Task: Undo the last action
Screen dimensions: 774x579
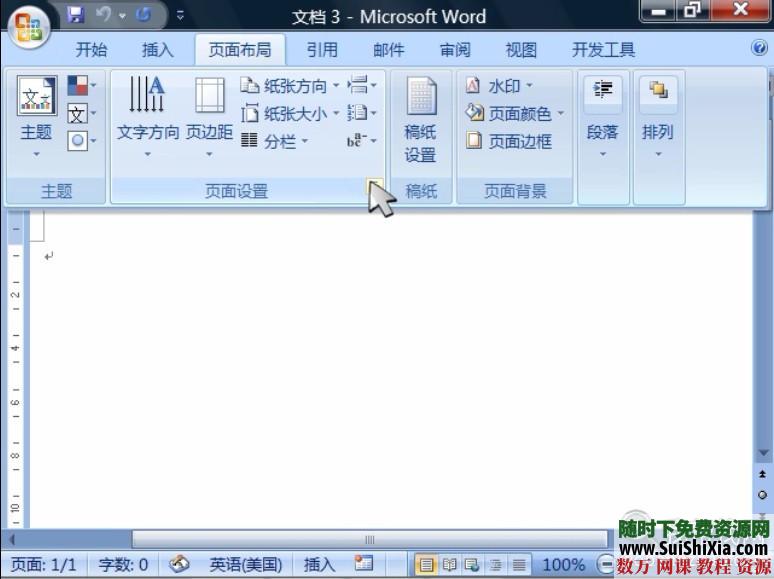Action: 104,15
